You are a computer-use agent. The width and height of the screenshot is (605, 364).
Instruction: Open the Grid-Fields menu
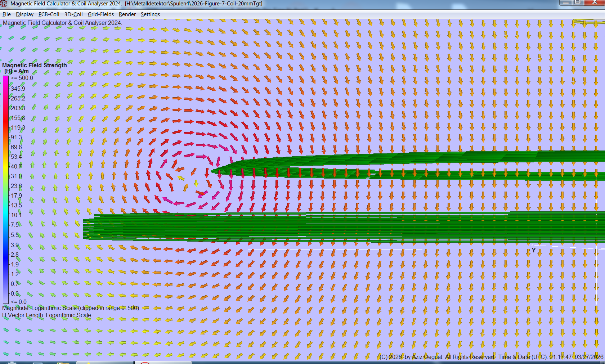[x=101, y=14]
